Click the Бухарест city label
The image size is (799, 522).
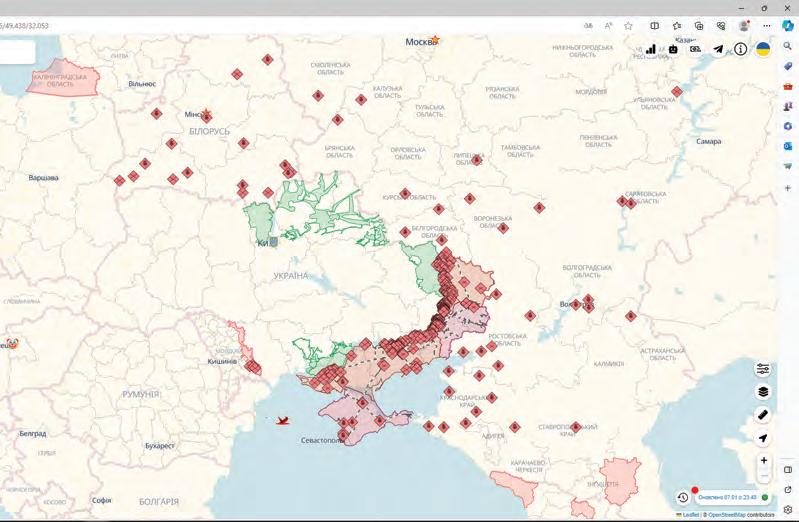[x=159, y=446]
